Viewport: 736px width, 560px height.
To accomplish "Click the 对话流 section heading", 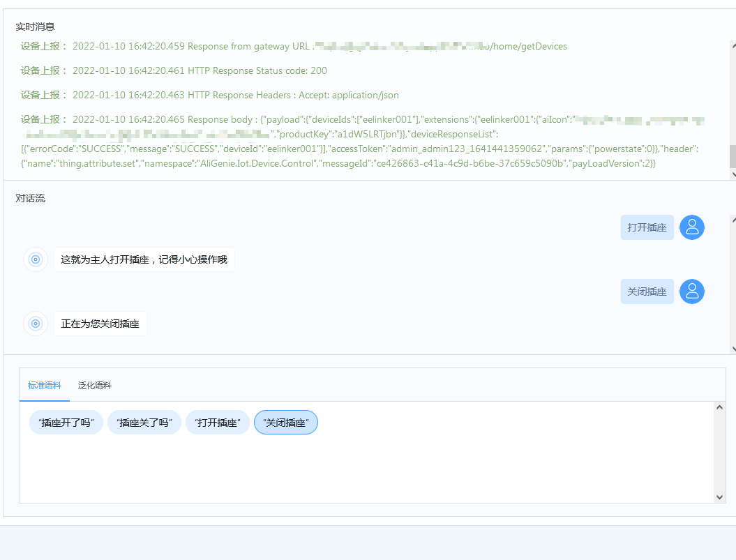I will 31,198.
